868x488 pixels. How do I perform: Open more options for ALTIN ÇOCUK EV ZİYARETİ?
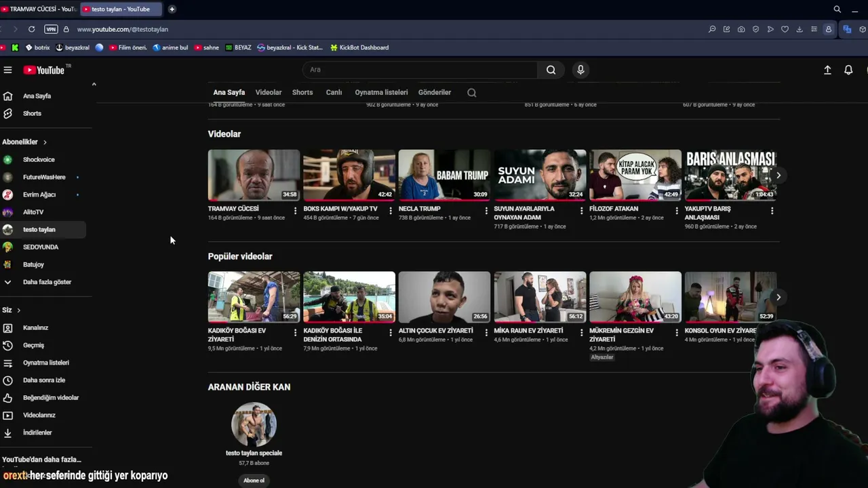point(486,333)
